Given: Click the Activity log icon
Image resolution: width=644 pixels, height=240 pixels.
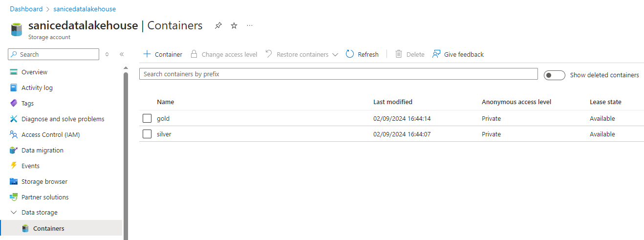Looking at the screenshot, I should pyautogui.click(x=14, y=88).
